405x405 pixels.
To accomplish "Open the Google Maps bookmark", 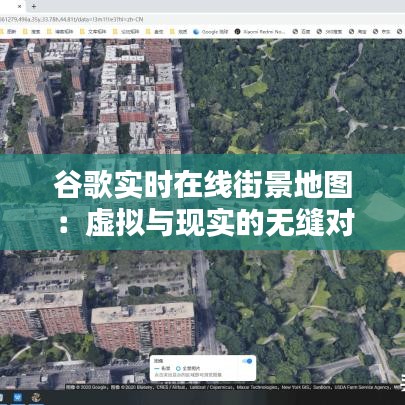I will 211,32.
